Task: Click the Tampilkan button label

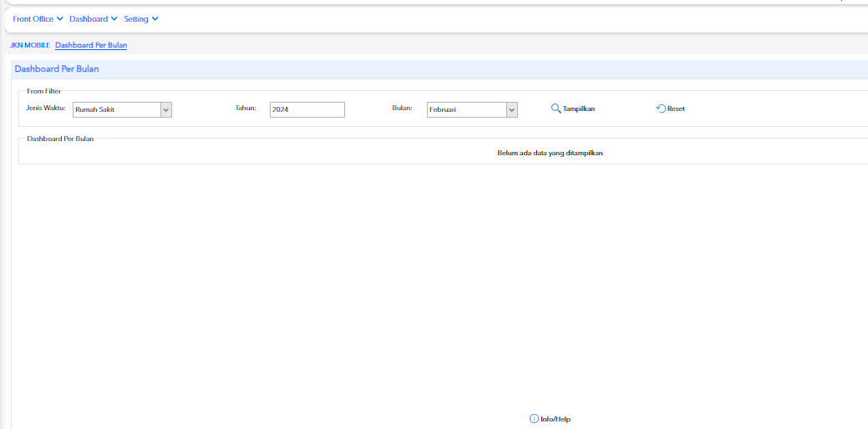Action: coord(579,109)
